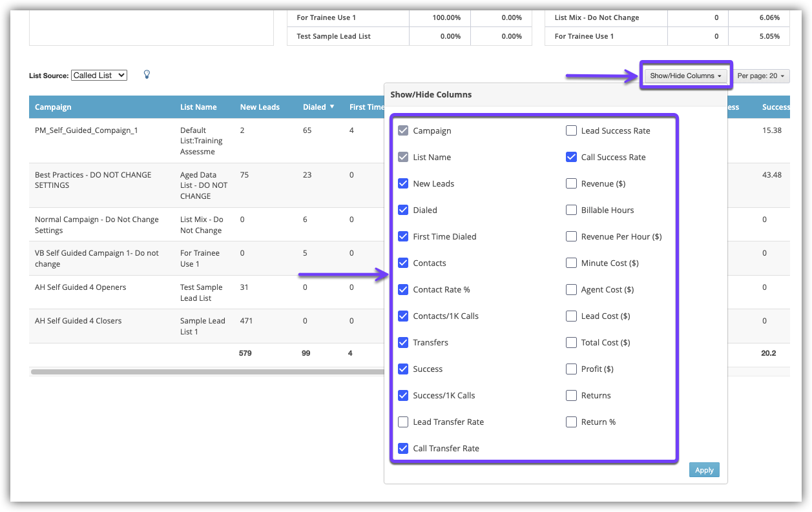812x512 pixels.
Task: Toggle First Time Dialed checkbox
Action: tap(403, 236)
